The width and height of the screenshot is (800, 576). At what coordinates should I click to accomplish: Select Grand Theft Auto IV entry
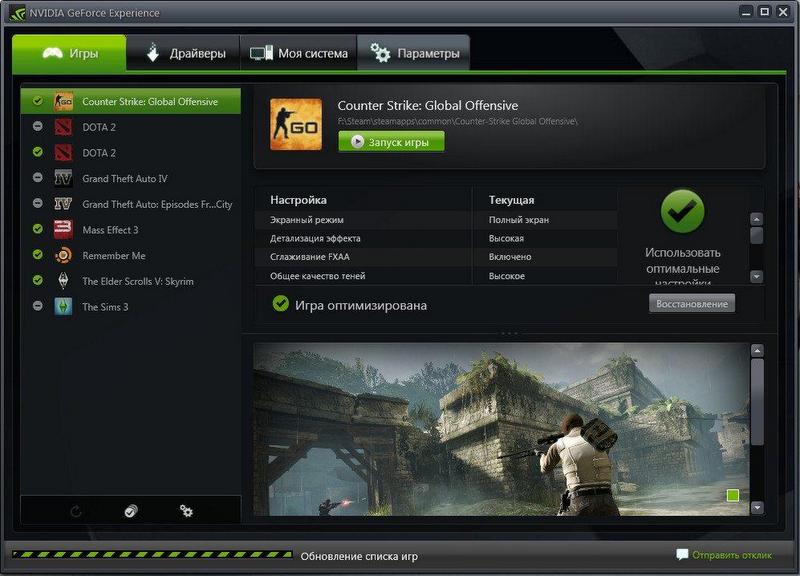pyautogui.click(x=131, y=179)
